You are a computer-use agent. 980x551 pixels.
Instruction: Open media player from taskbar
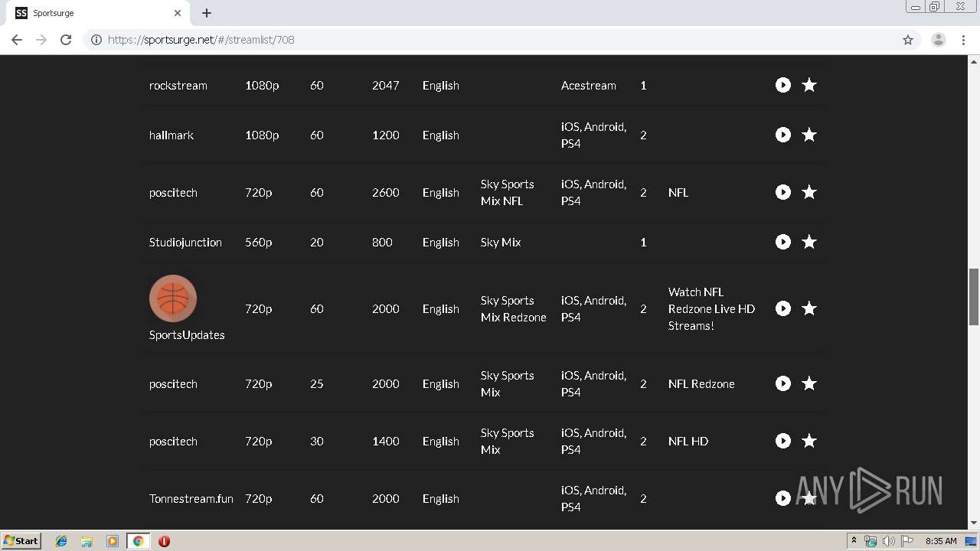click(x=113, y=541)
